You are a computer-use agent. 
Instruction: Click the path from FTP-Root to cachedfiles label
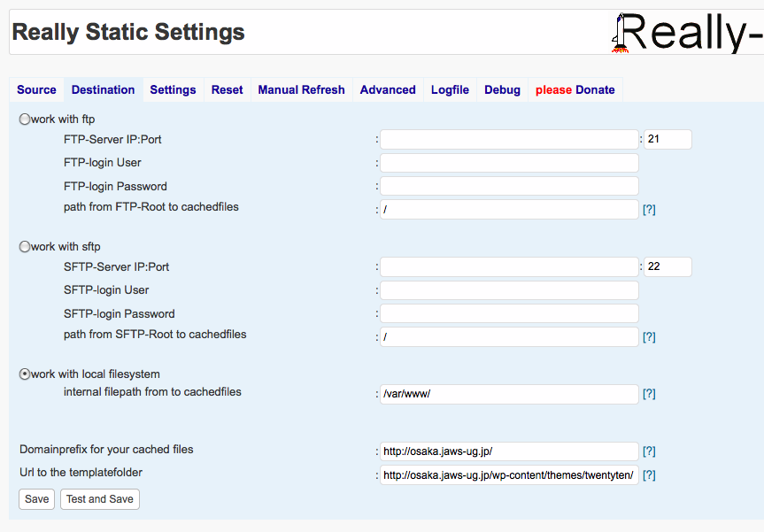click(151, 206)
